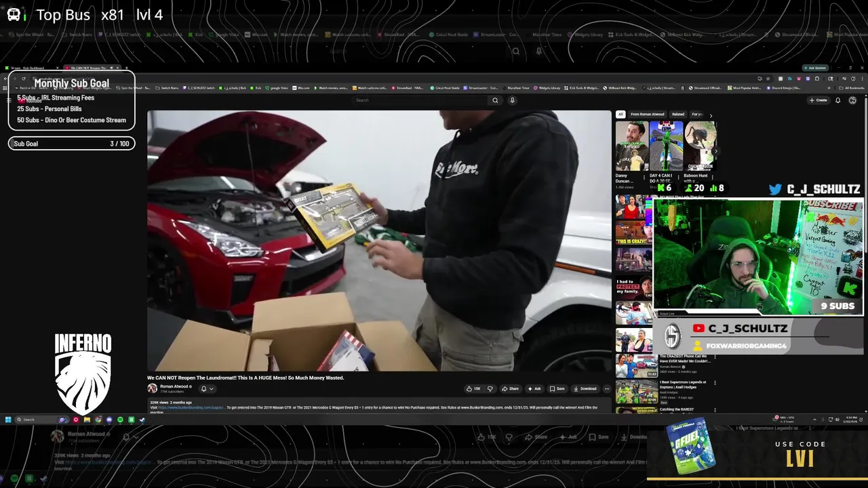Open Discord from the taskbar
This screenshot has width=868, height=488.
[109, 420]
